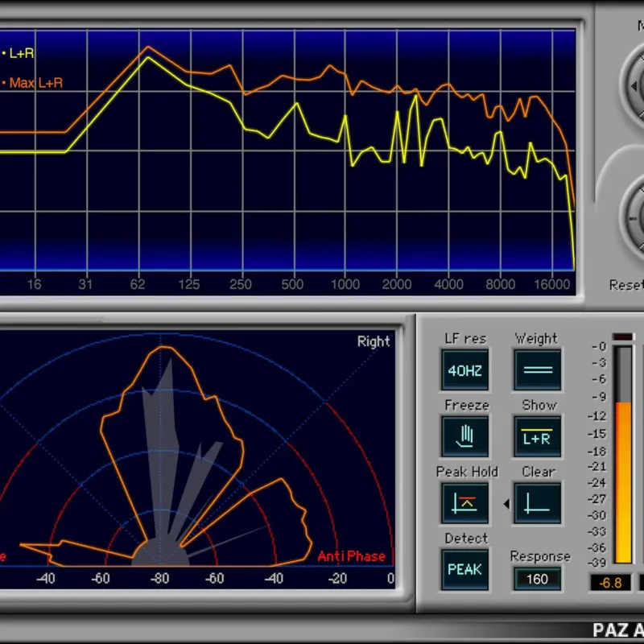Click the 250 Hz frequency axis label
This screenshot has width=644, height=644.
[x=241, y=284]
